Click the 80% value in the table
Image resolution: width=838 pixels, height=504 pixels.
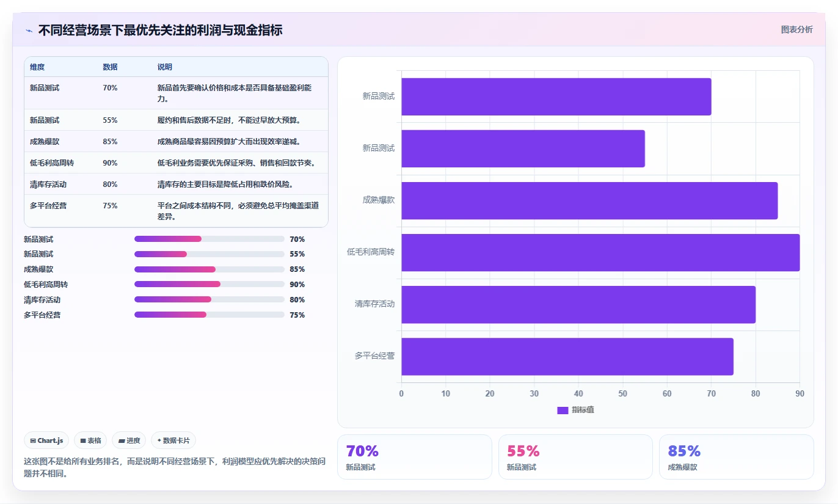tap(110, 184)
